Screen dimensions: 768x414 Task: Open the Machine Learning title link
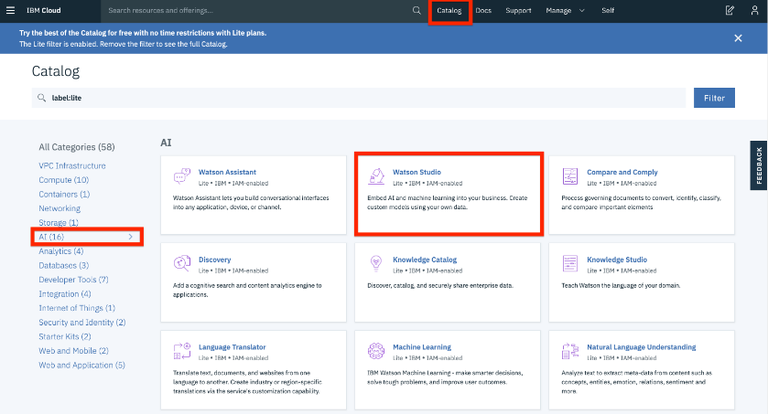[422, 347]
